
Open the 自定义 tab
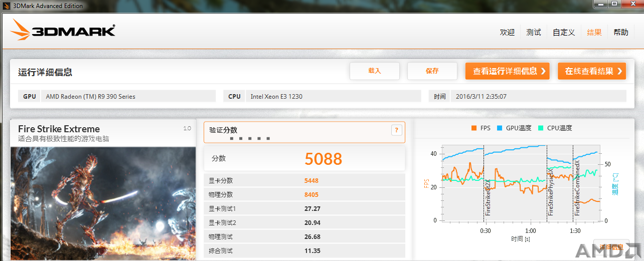[564, 32]
